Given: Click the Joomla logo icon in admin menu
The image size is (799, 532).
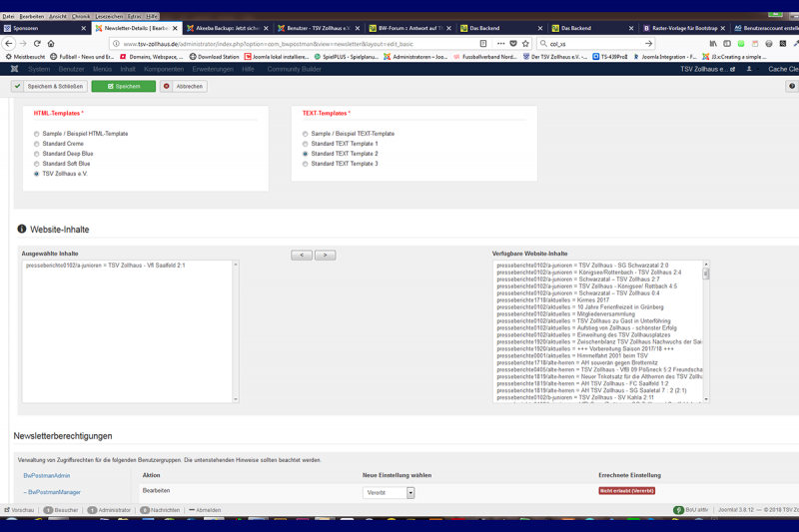Looking at the screenshot, I should pyautogui.click(x=14, y=69).
